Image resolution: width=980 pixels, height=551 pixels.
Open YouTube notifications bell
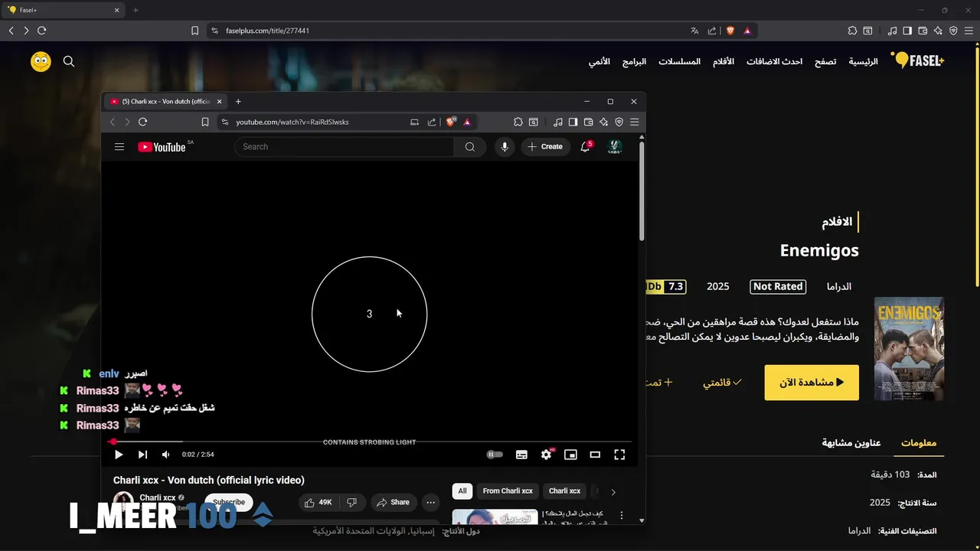pyautogui.click(x=586, y=147)
